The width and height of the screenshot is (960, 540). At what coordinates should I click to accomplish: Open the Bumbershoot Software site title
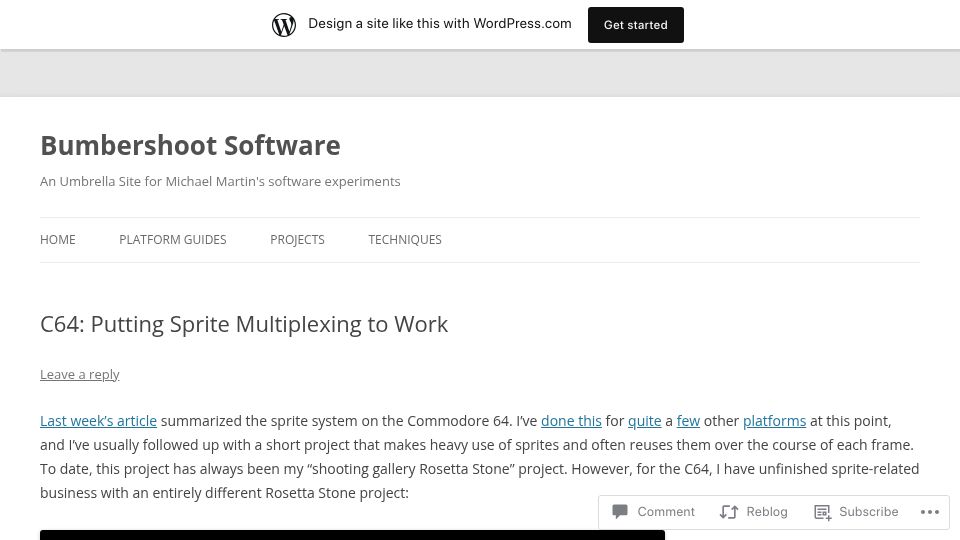tap(190, 146)
